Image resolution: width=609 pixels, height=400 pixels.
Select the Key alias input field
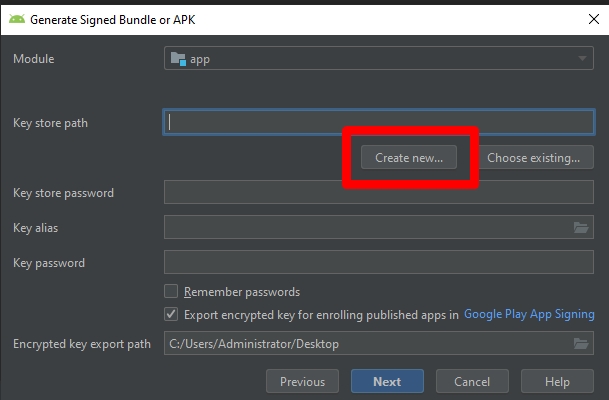point(368,227)
